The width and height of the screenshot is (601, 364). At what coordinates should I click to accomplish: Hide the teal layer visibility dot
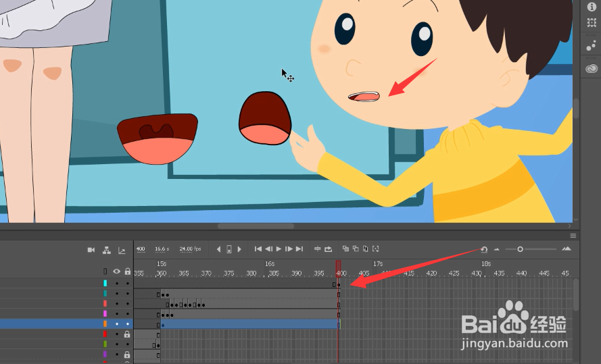click(x=117, y=294)
